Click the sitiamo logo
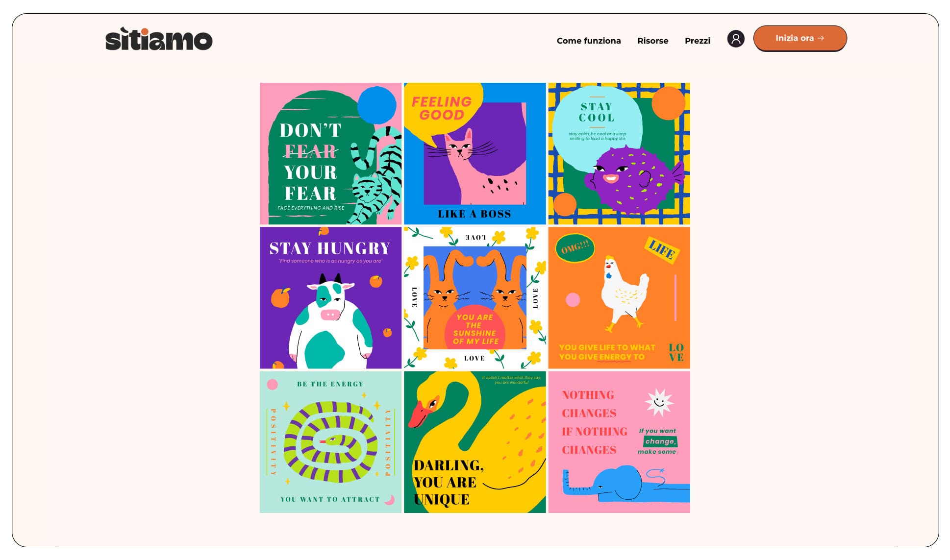The width and height of the screenshot is (950, 560). [x=159, y=39]
